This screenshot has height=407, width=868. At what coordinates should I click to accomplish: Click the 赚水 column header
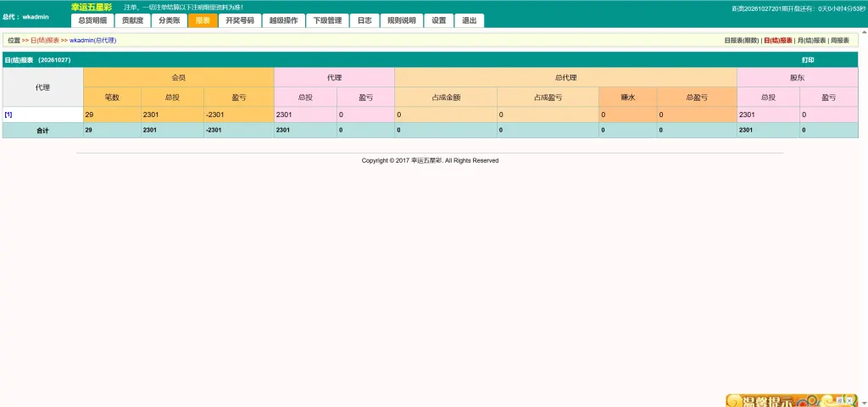(628, 97)
